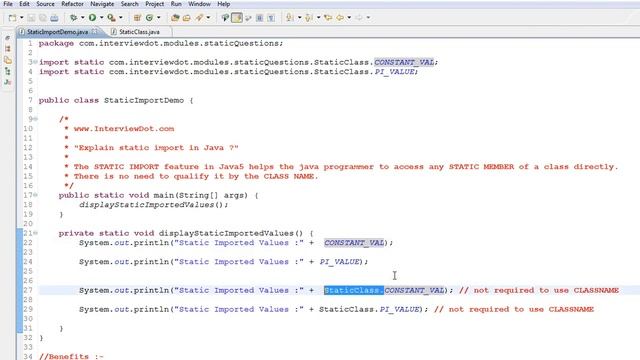Click the Run External Tools icon
The image size is (640, 360).
[111, 18]
